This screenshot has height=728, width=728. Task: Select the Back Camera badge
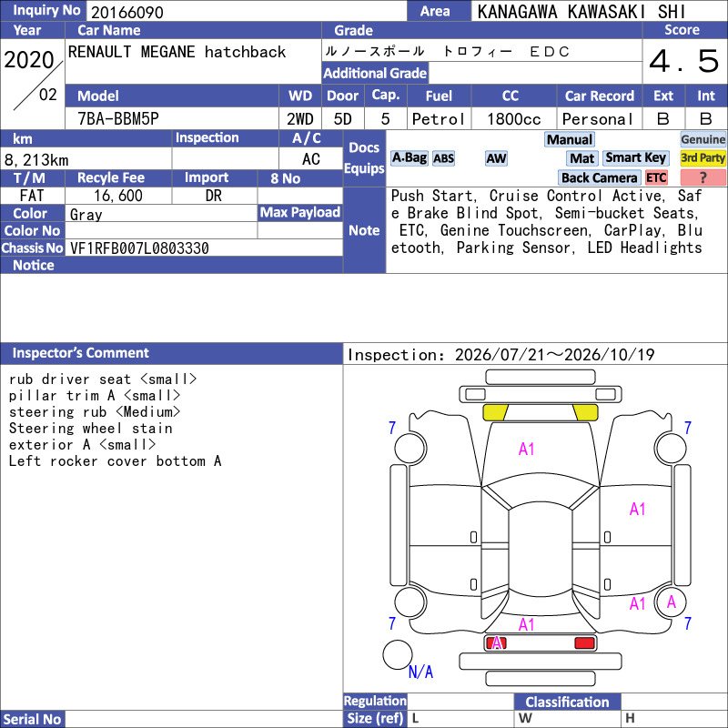(599, 177)
